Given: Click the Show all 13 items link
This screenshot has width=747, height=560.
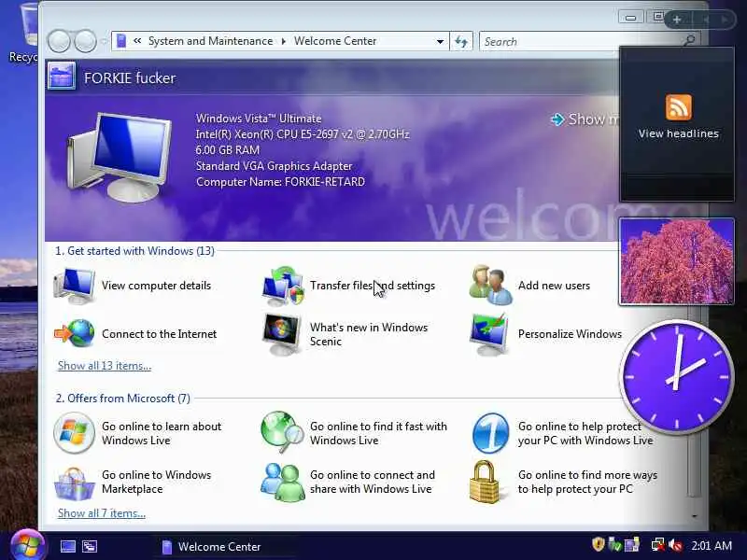Looking at the screenshot, I should click(105, 366).
